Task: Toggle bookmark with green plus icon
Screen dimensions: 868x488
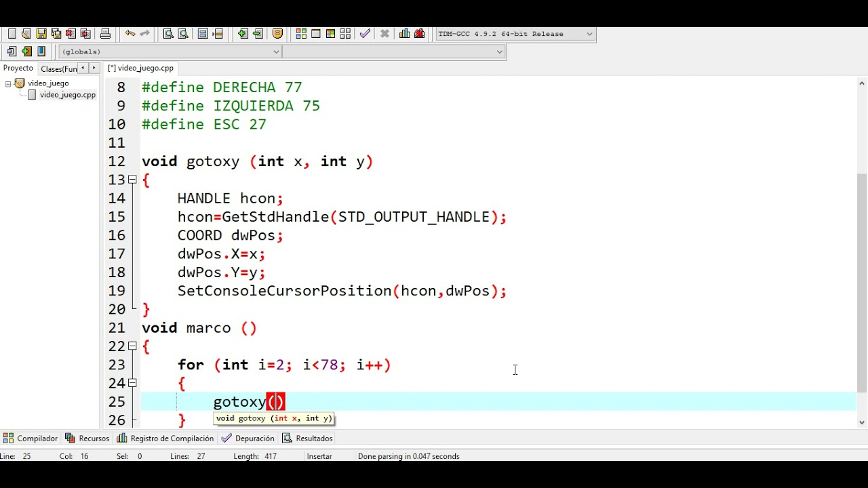Action: (26, 52)
